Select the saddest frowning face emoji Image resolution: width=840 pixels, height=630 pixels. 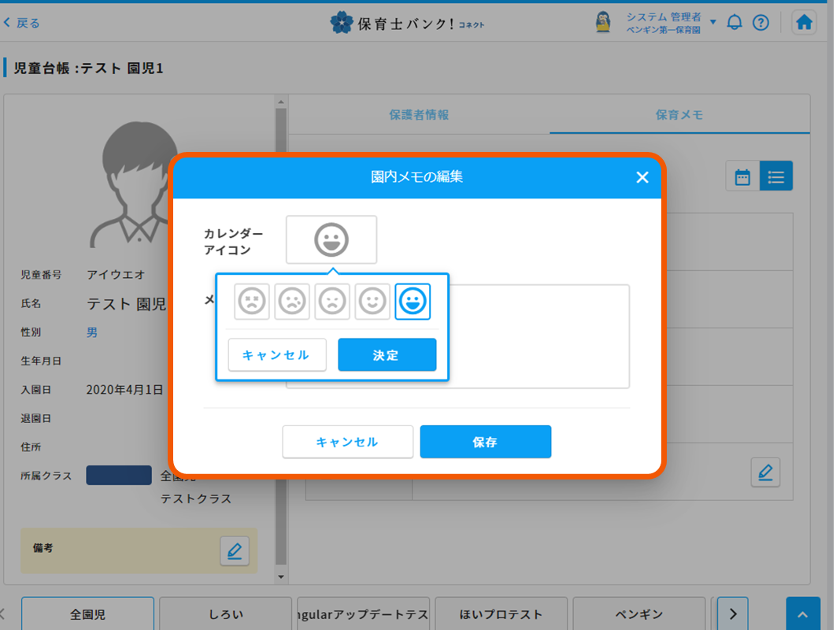click(251, 301)
